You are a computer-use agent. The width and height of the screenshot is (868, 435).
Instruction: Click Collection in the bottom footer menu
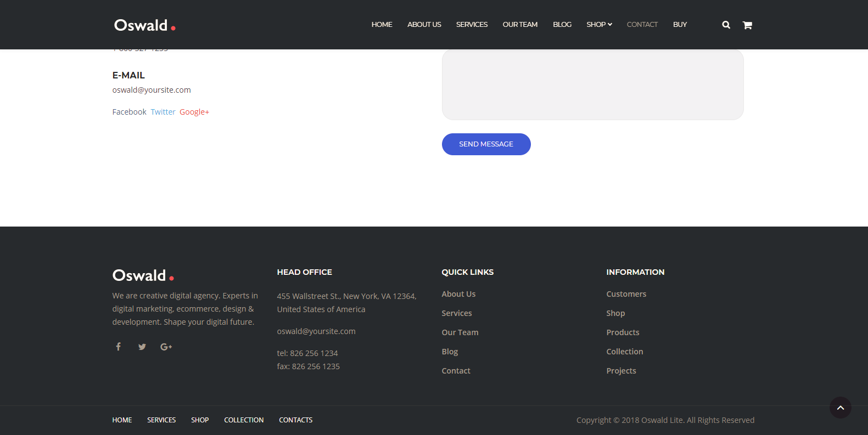(244, 420)
